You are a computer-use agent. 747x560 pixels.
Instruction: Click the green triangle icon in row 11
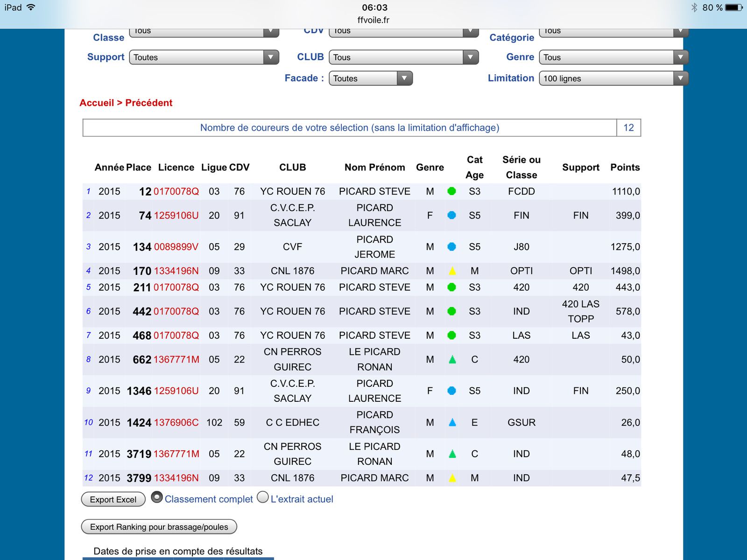tap(452, 454)
